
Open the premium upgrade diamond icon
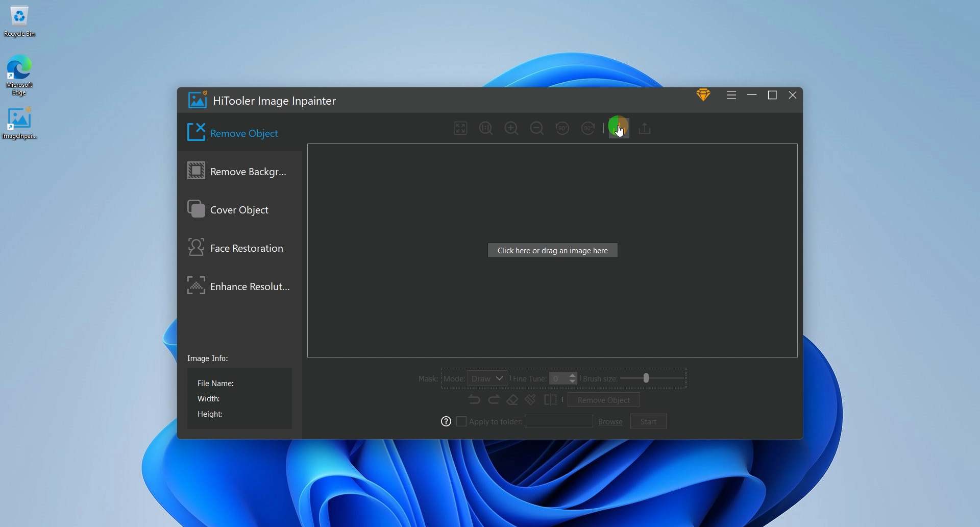(x=703, y=95)
